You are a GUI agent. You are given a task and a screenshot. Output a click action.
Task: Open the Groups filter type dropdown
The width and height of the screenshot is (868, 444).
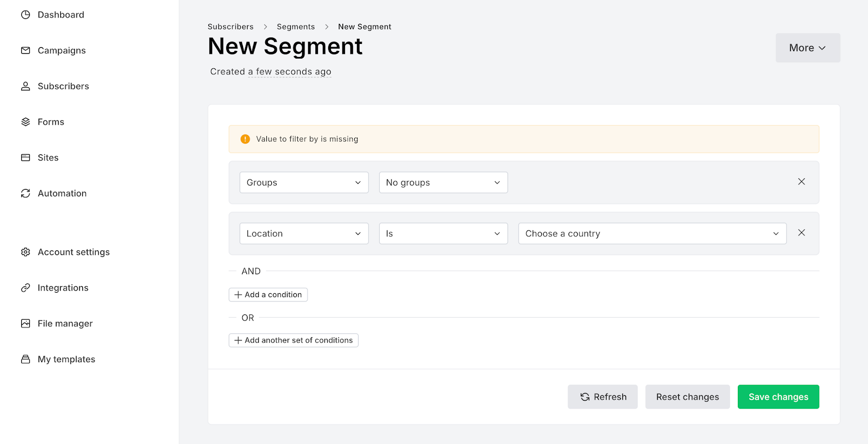click(x=304, y=183)
